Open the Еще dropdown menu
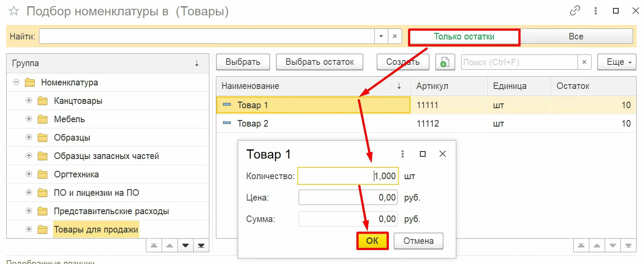 tap(616, 62)
